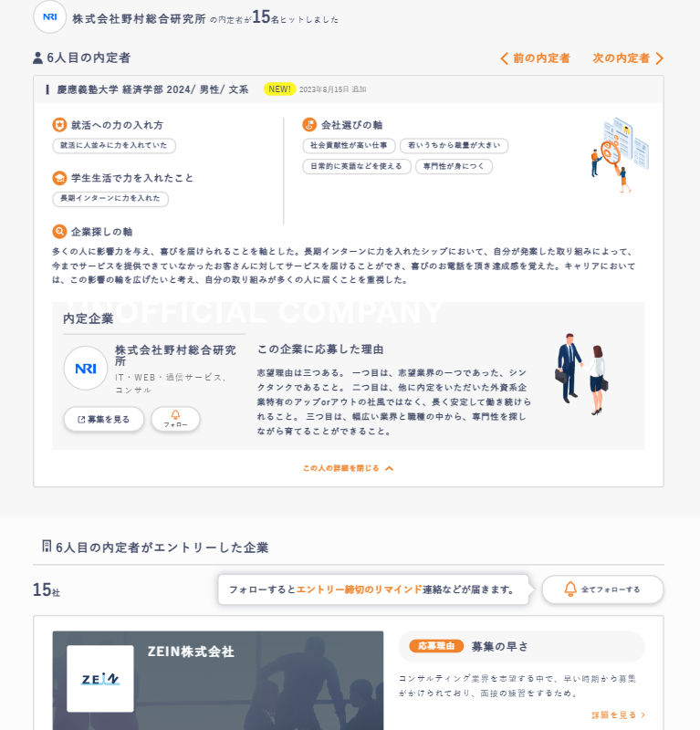
Task: Click the handshake business people illustration
Action: (581, 374)
